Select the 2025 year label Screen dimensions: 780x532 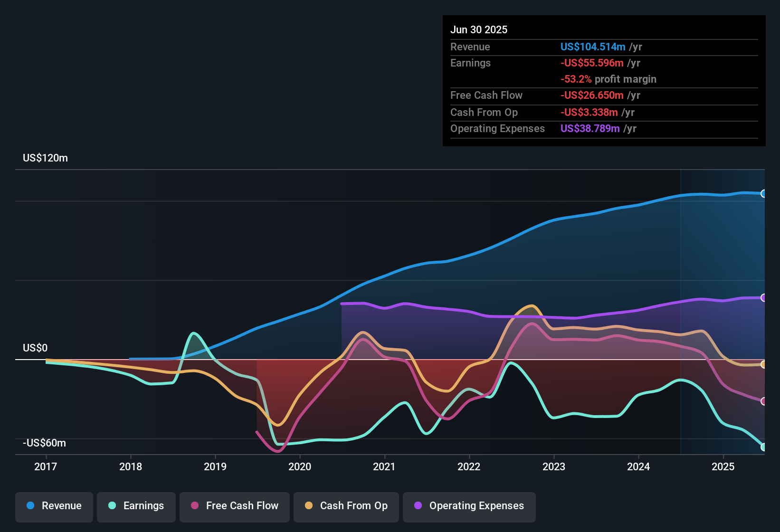tap(723, 467)
